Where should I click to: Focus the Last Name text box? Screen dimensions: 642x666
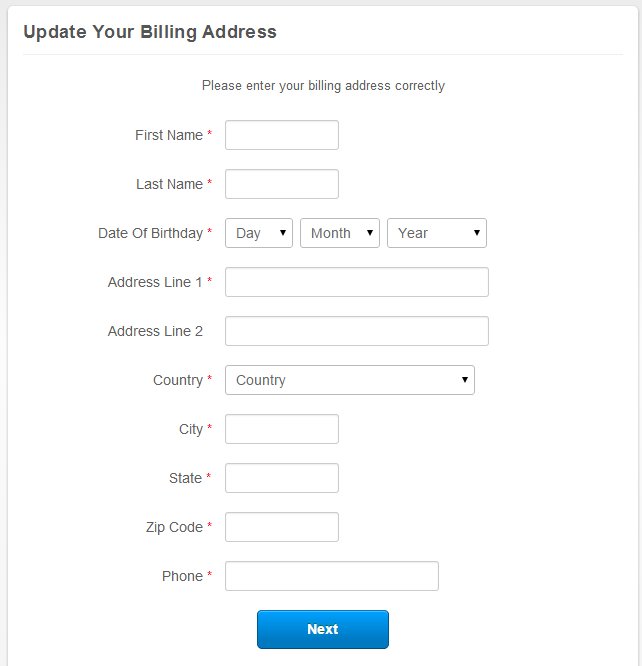click(281, 184)
